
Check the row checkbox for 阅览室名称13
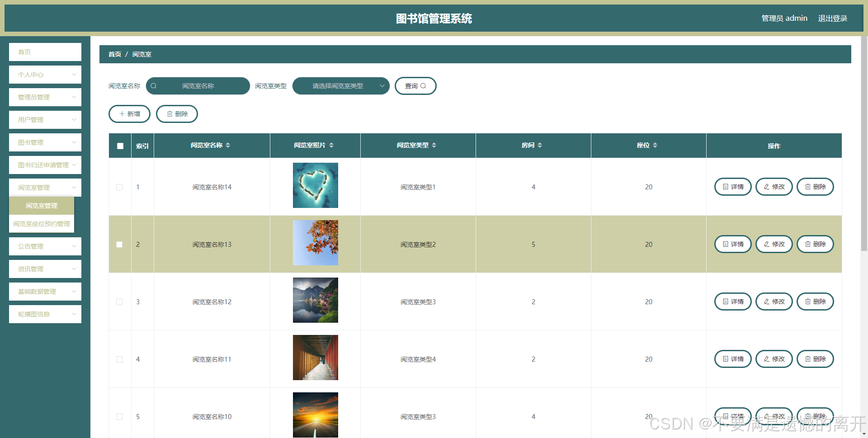coord(119,244)
